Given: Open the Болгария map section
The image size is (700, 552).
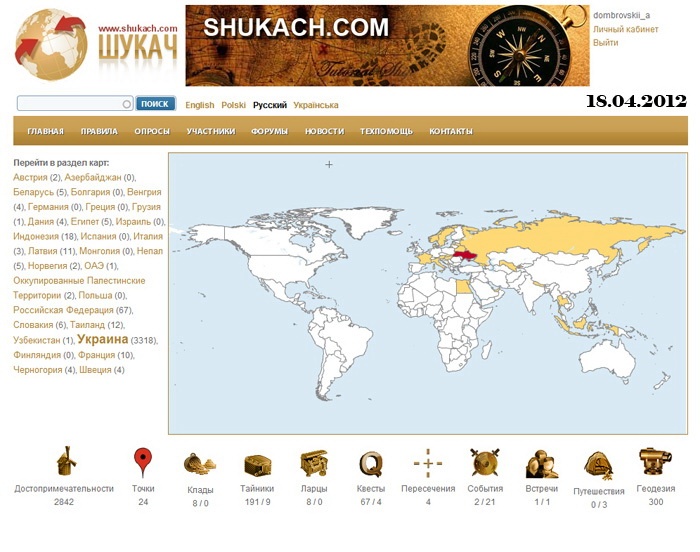Looking at the screenshot, I should [90, 192].
